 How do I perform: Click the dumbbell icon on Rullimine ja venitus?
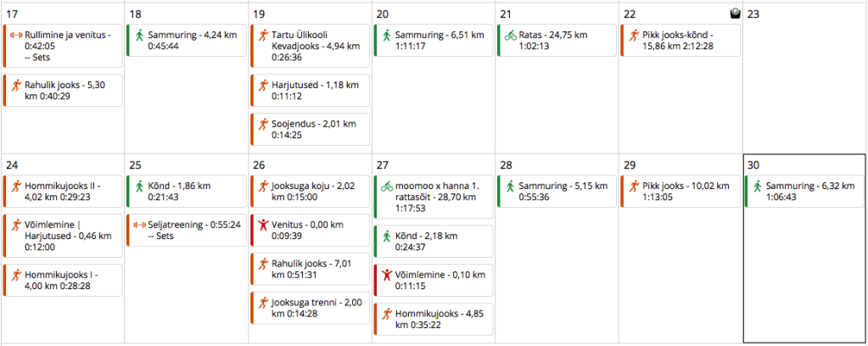click(x=15, y=36)
